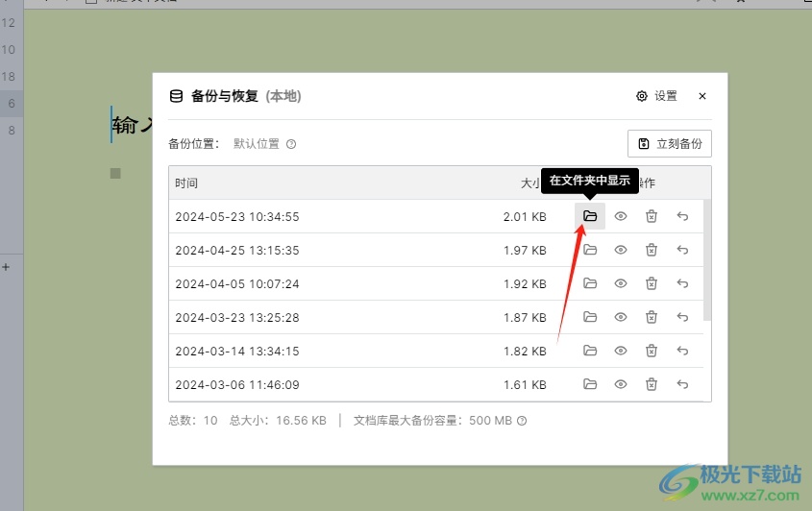The width and height of the screenshot is (812, 511).
Task: Click help icon next to 默认位置
Action: (x=291, y=144)
